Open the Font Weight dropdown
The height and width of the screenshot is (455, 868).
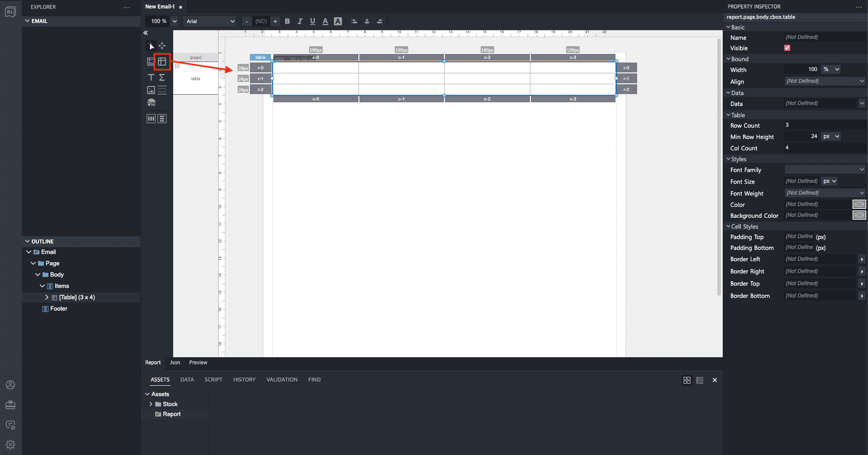click(x=825, y=193)
